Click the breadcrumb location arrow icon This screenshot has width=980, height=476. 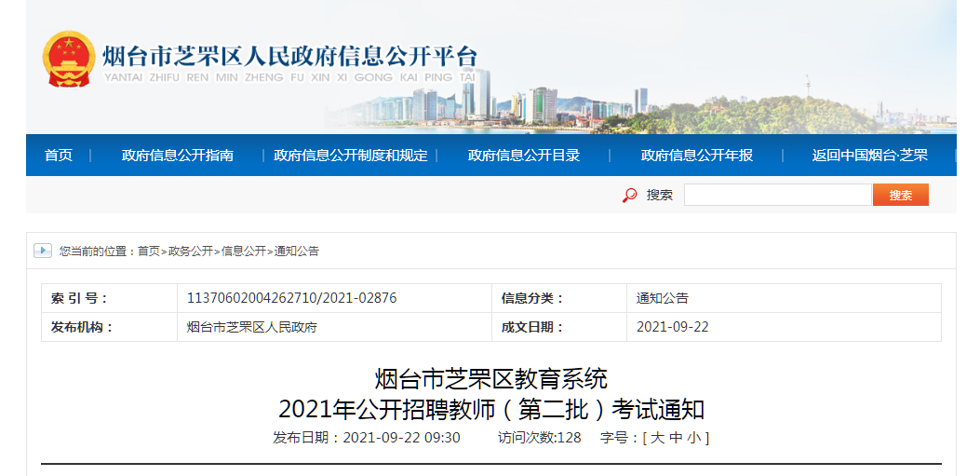(x=43, y=251)
